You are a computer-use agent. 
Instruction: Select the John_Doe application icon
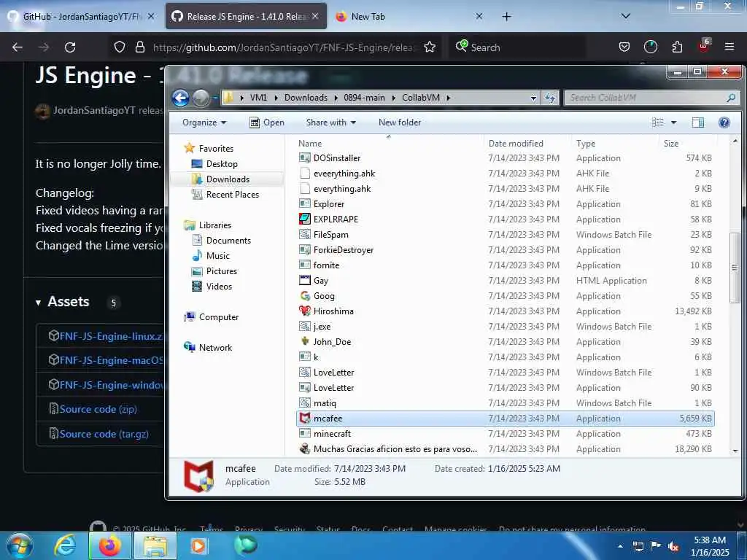pos(305,341)
